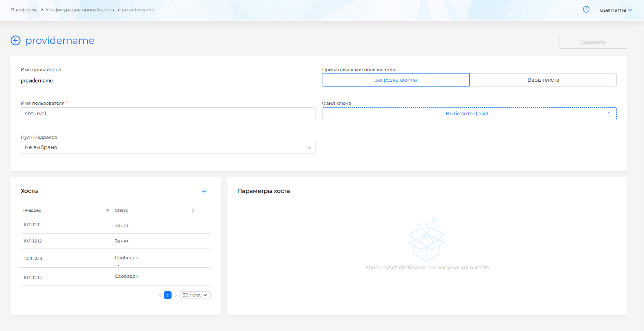
Task: Click the upload icon in key file field
Action: click(x=609, y=114)
